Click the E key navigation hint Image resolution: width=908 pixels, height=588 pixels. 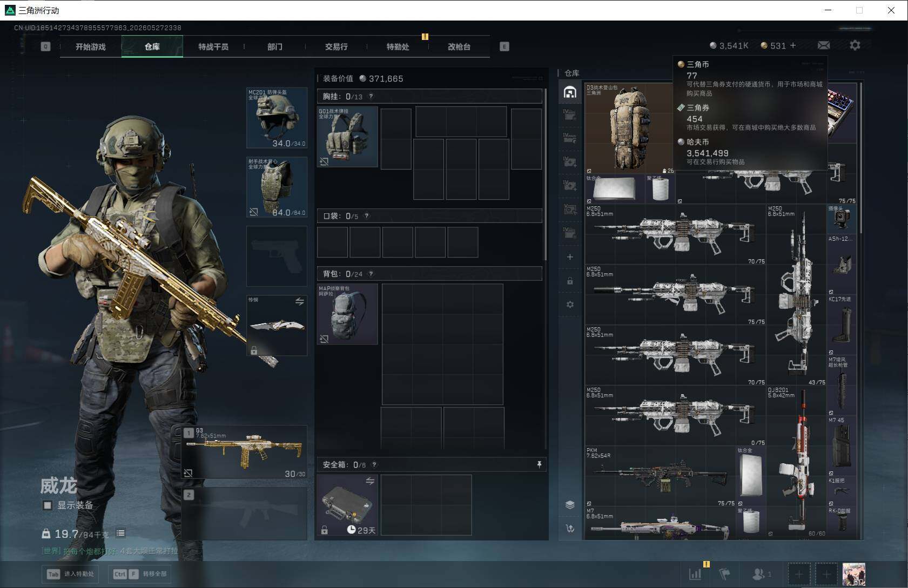coord(504,46)
